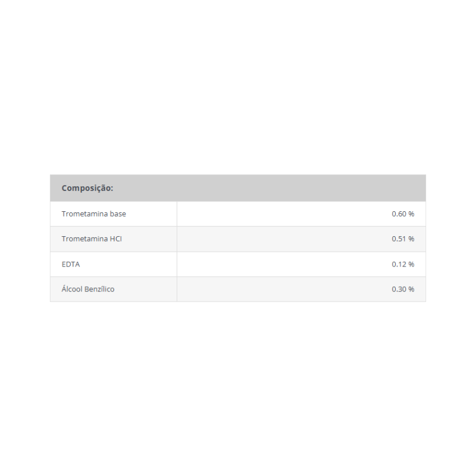Image resolution: width=476 pixels, height=476 pixels.
Task: Click the word "base" in the first row
Action: pyautogui.click(x=118, y=214)
